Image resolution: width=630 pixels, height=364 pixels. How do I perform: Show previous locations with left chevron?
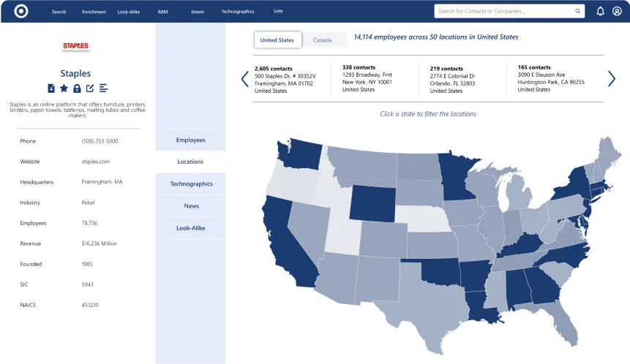coord(244,79)
